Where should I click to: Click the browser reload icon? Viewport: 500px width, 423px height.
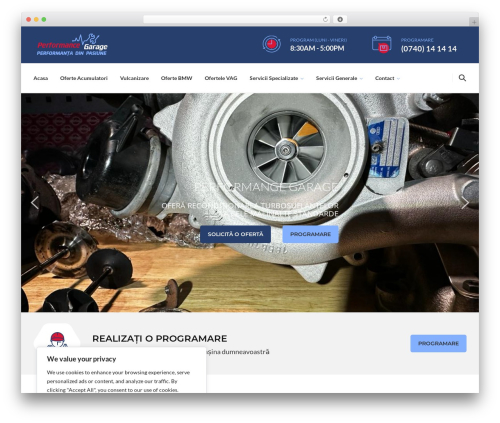point(325,20)
